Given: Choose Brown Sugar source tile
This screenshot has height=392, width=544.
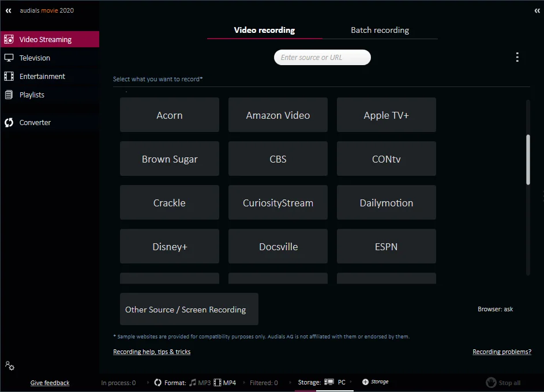Looking at the screenshot, I should pos(169,159).
